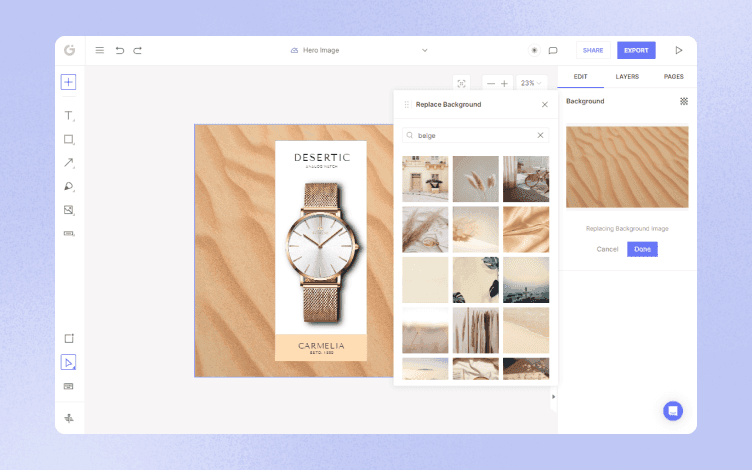
Task: Select the watch image on canvas
Action: pos(321,252)
